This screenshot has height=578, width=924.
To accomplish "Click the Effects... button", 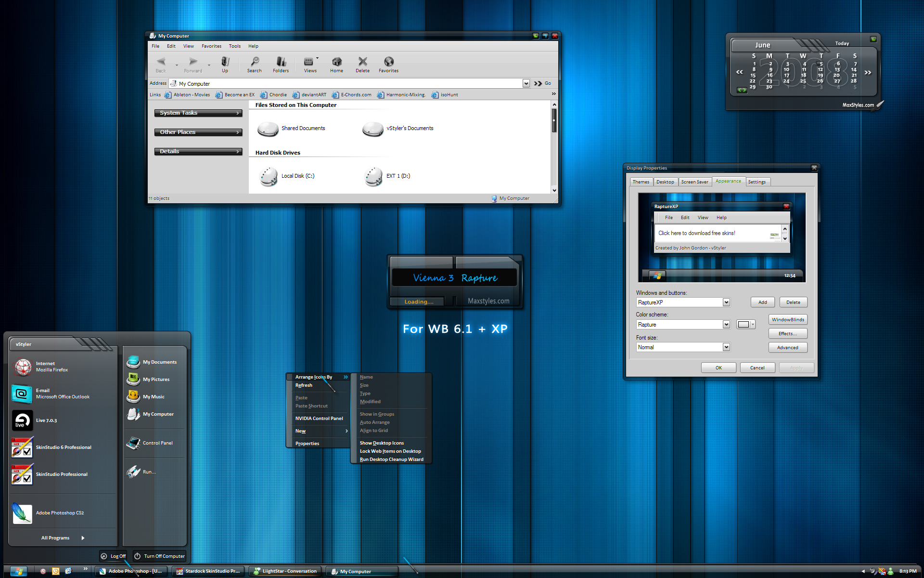I will pos(788,334).
